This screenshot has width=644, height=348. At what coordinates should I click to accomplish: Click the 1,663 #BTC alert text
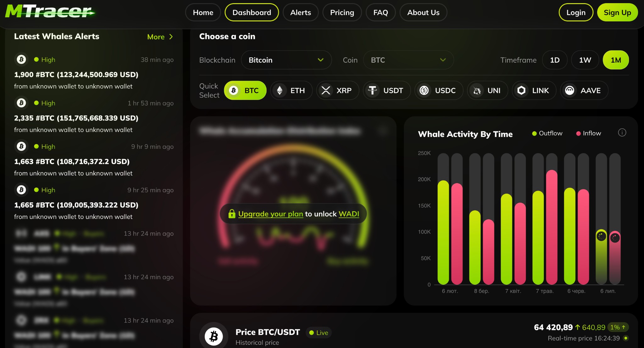tap(72, 161)
